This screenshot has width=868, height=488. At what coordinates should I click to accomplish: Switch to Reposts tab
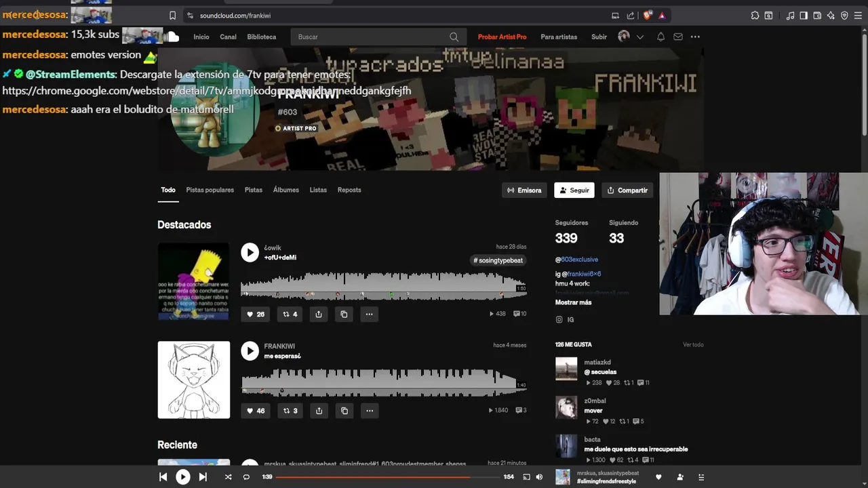tap(349, 190)
